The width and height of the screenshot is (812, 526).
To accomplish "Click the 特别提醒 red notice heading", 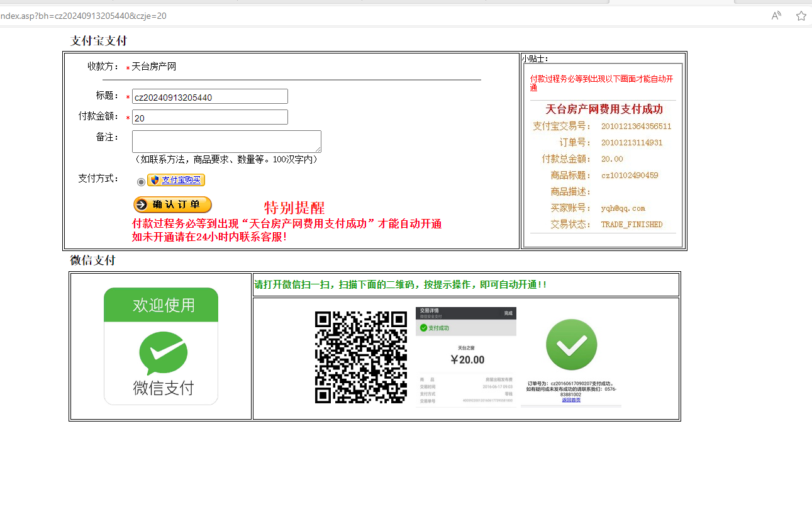I will coord(294,208).
